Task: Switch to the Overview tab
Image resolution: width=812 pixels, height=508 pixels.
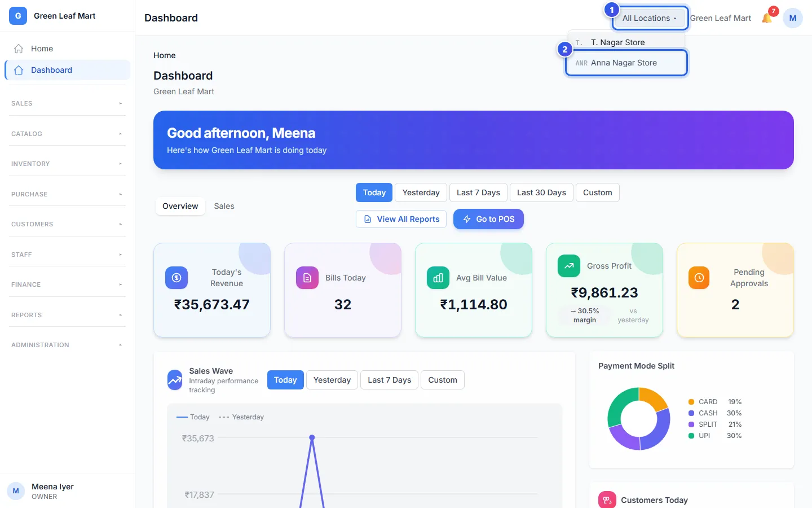Action: tap(180, 206)
